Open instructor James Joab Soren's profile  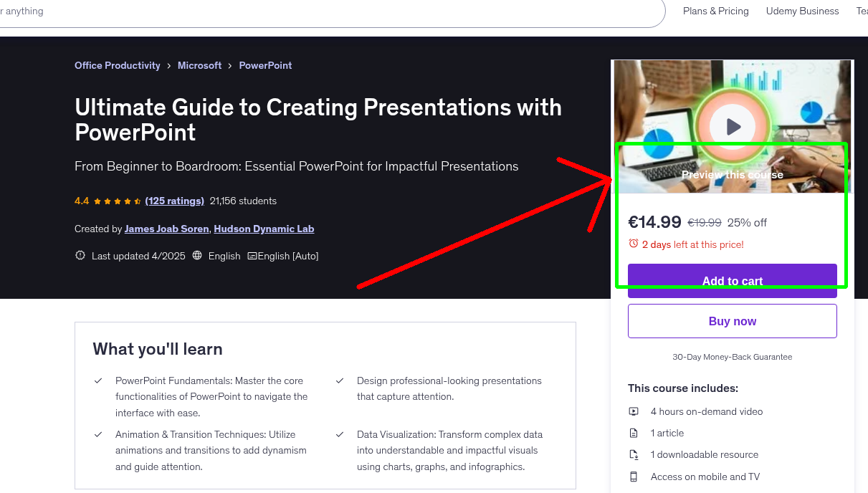(166, 229)
